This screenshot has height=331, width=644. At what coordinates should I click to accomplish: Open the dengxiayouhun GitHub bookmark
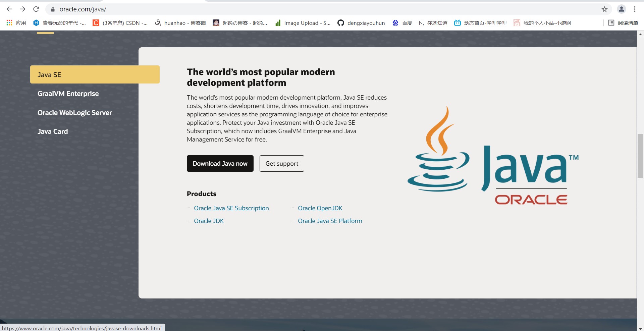(x=361, y=23)
